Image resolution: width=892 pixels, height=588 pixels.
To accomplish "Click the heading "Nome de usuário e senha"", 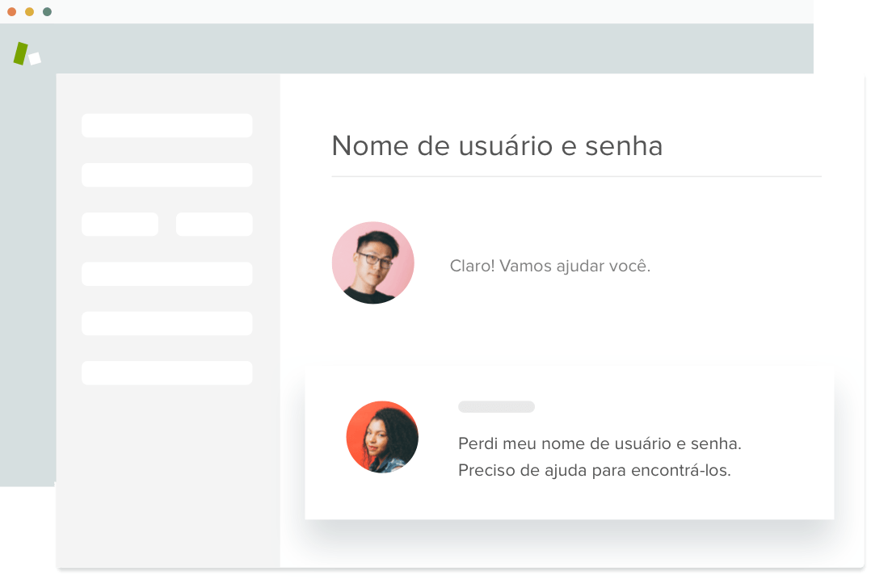I will (497, 146).
